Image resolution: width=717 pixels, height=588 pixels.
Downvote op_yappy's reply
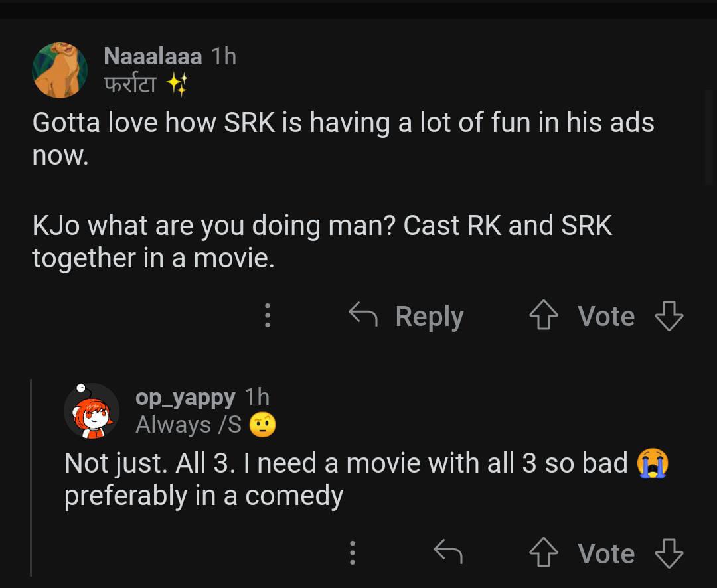[x=669, y=553]
